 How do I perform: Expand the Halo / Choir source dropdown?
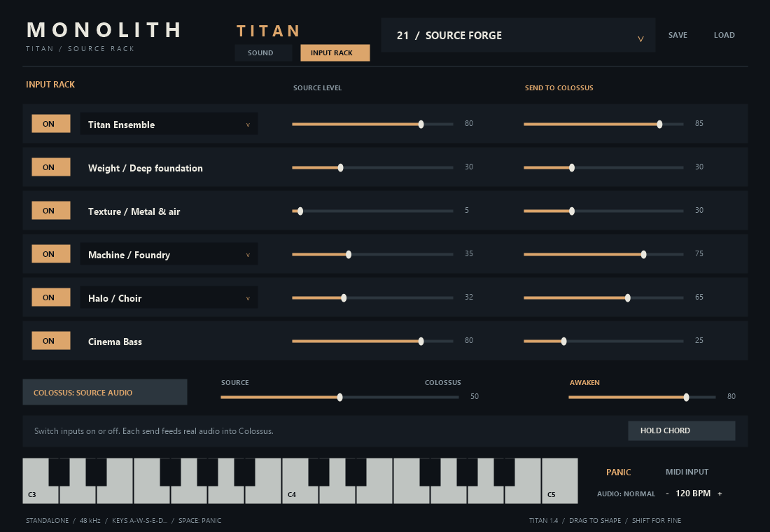pyautogui.click(x=169, y=297)
